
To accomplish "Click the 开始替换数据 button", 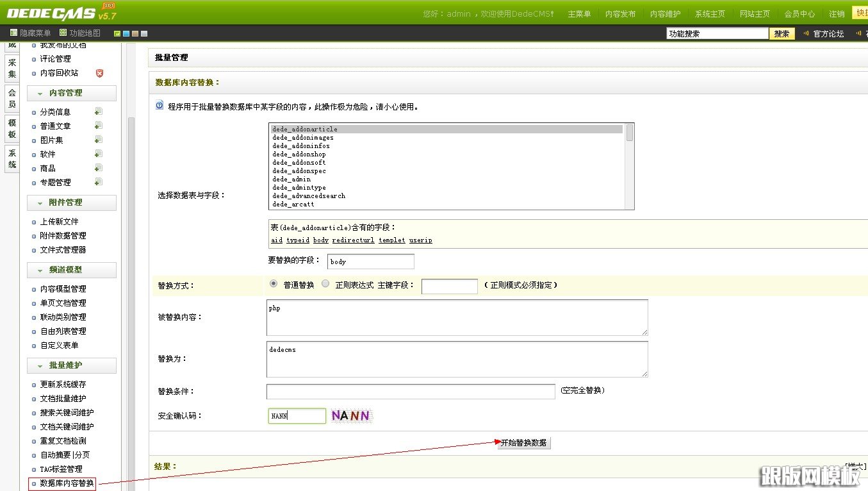I will pos(523,443).
